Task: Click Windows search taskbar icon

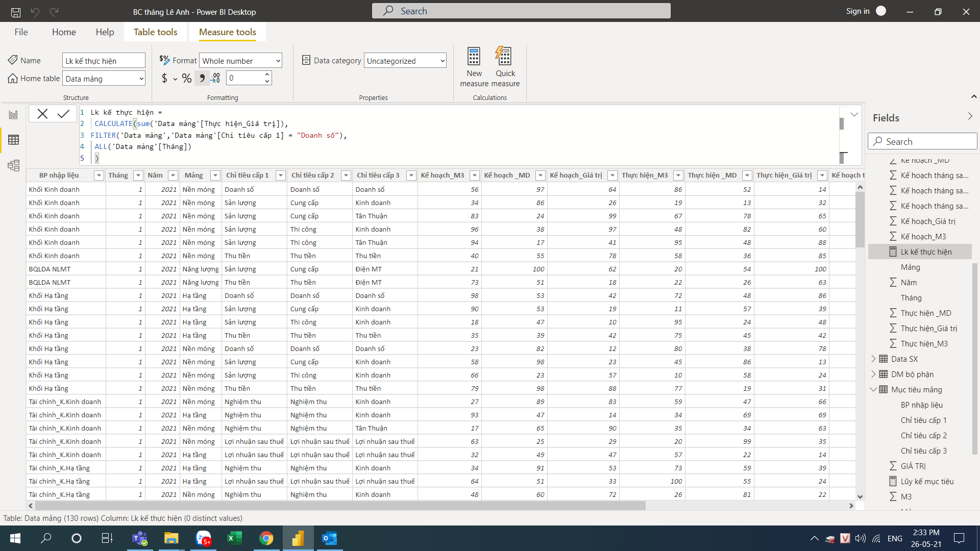Action: coord(46,538)
